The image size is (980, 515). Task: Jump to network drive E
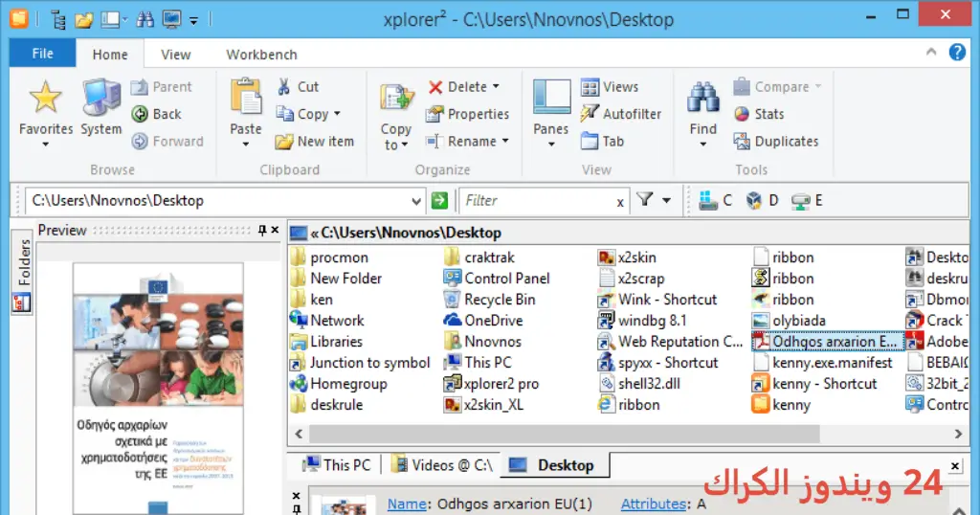[x=807, y=201]
